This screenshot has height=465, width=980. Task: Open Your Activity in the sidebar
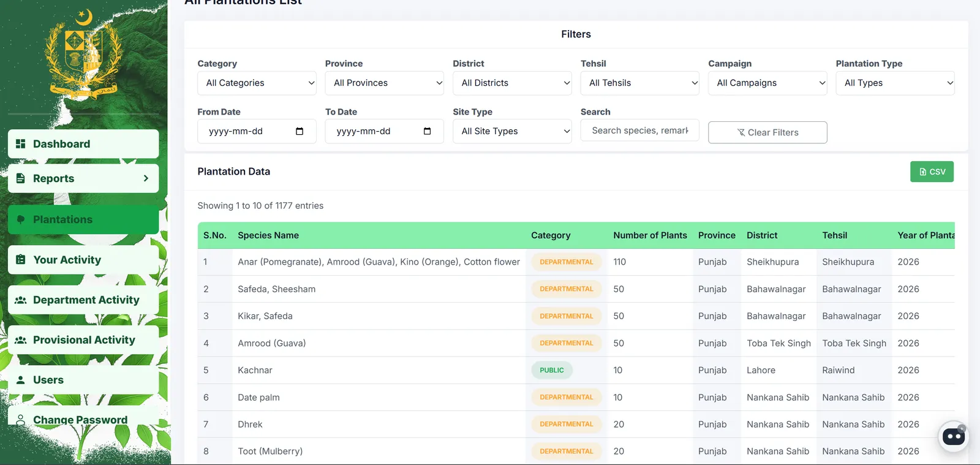pyautogui.click(x=83, y=260)
